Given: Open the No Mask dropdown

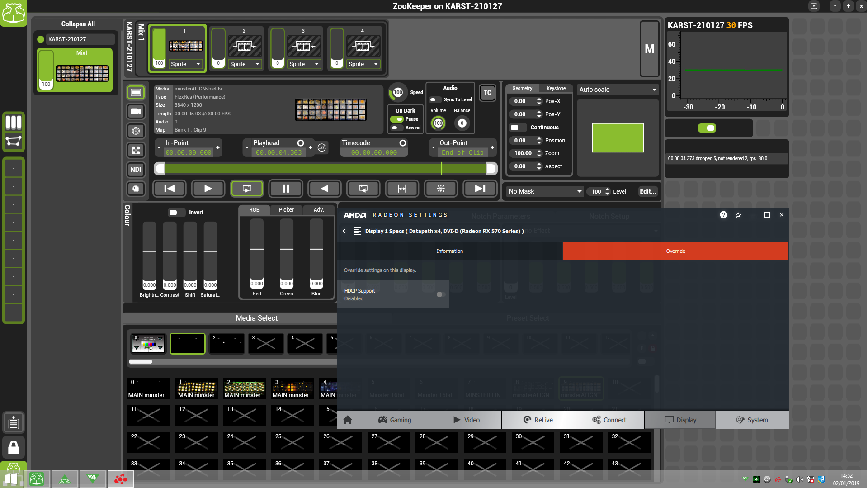Looking at the screenshot, I should coord(545,191).
